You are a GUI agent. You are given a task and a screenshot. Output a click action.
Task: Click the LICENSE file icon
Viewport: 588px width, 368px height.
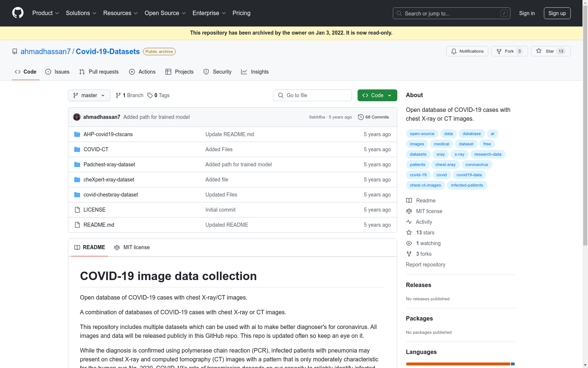[x=77, y=210]
